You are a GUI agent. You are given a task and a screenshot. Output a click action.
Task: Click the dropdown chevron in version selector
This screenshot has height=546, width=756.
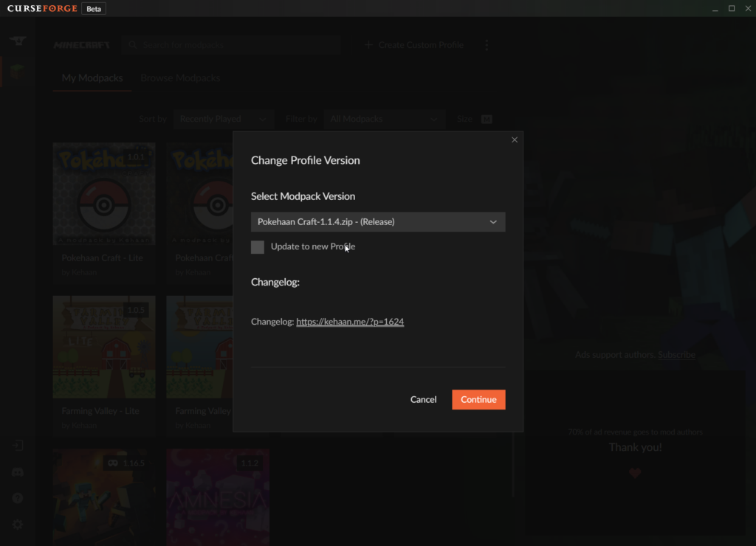tap(493, 222)
